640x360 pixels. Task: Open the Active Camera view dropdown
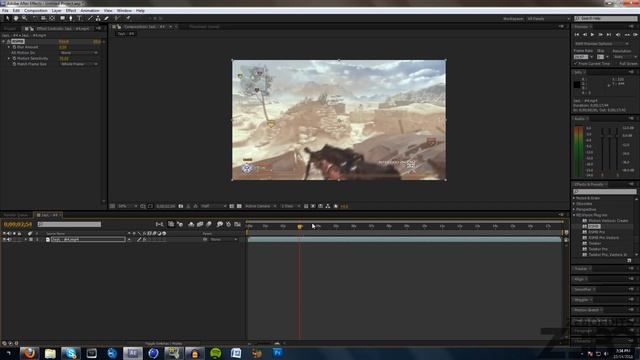(260, 207)
